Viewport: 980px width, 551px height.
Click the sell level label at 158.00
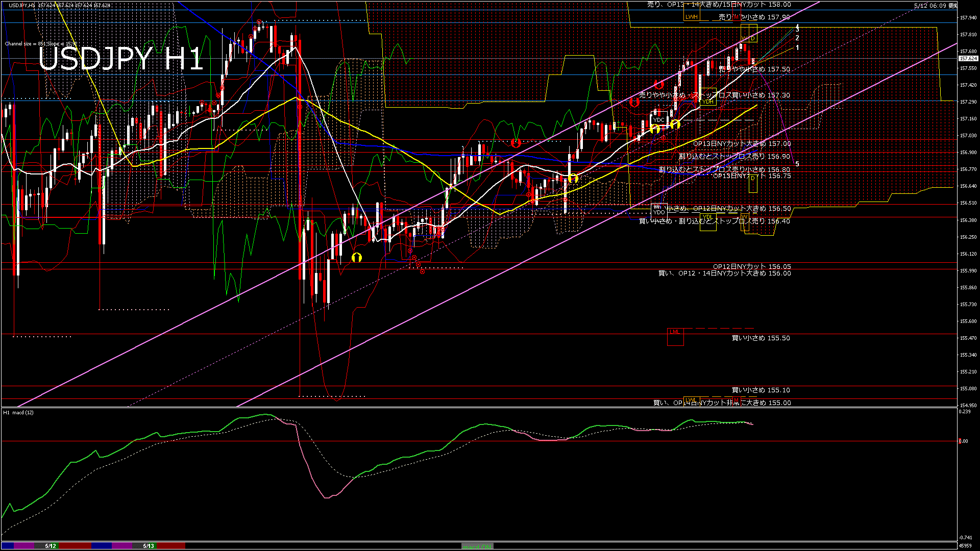pyautogui.click(x=719, y=5)
